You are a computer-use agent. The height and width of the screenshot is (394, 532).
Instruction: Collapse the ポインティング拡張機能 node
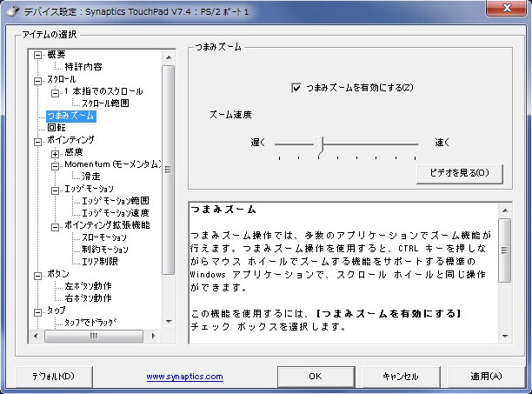(x=55, y=227)
